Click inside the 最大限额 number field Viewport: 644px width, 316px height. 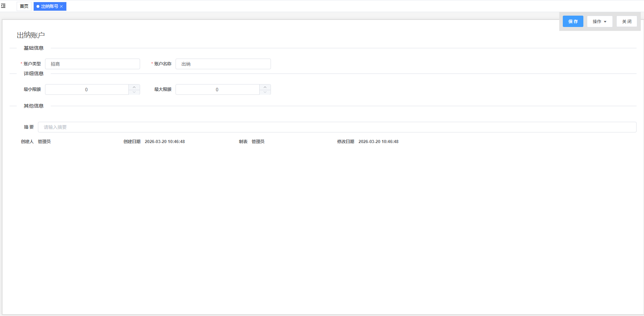coord(217,89)
